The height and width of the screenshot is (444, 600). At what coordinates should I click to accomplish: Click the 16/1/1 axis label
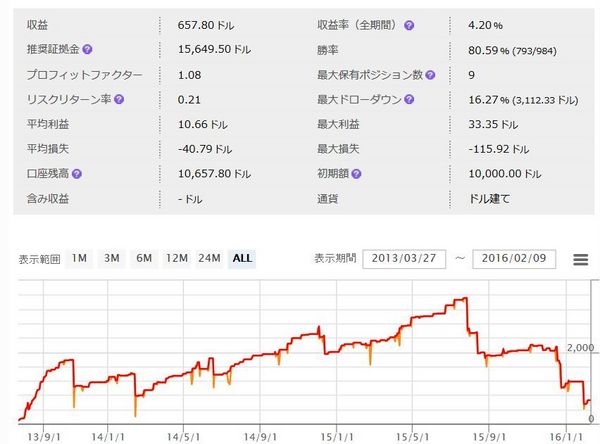(566, 437)
